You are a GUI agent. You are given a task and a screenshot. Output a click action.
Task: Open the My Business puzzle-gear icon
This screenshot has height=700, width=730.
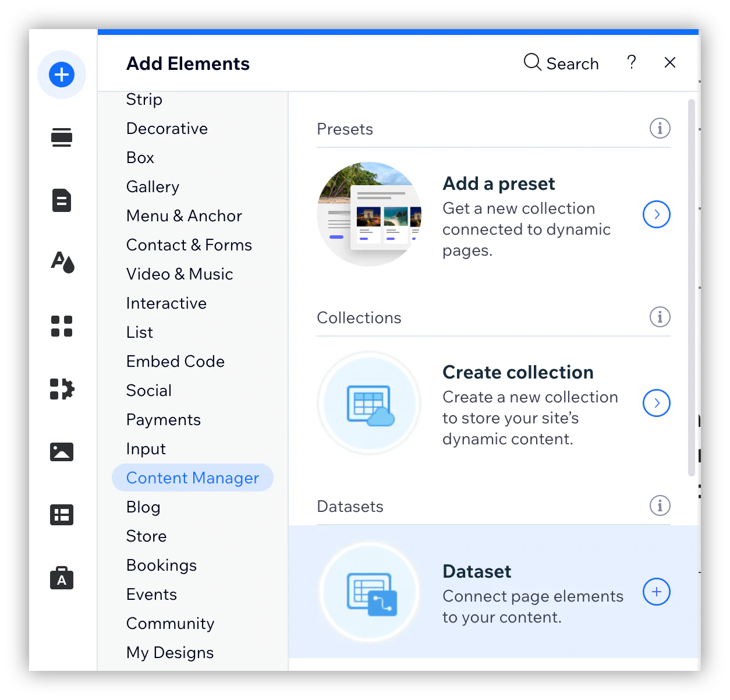click(x=62, y=389)
